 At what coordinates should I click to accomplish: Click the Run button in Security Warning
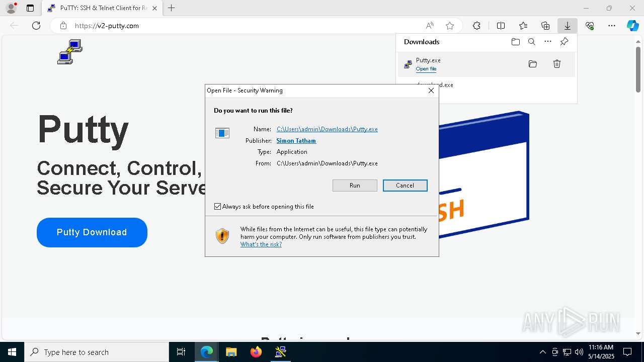tap(355, 186)
